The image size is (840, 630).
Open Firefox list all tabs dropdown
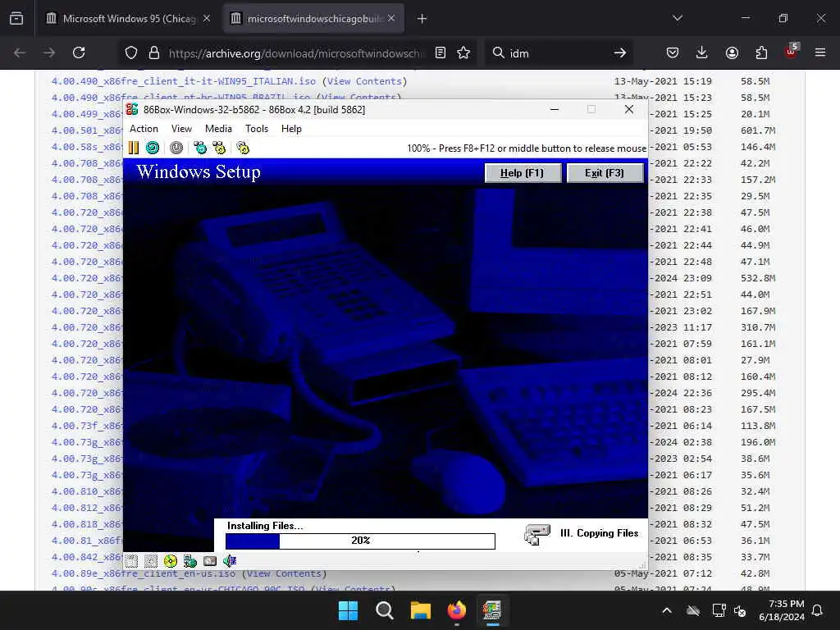click(x=678, y=18)
